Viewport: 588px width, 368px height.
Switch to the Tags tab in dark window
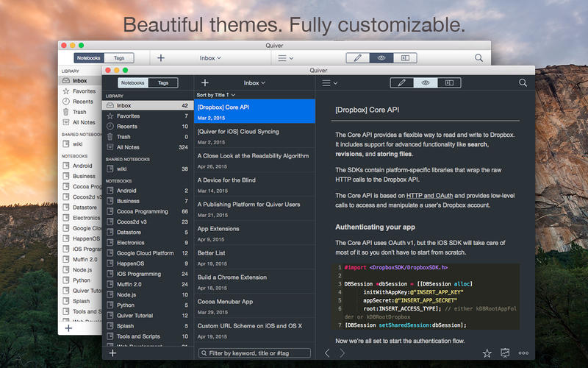(x=163, y=83)
